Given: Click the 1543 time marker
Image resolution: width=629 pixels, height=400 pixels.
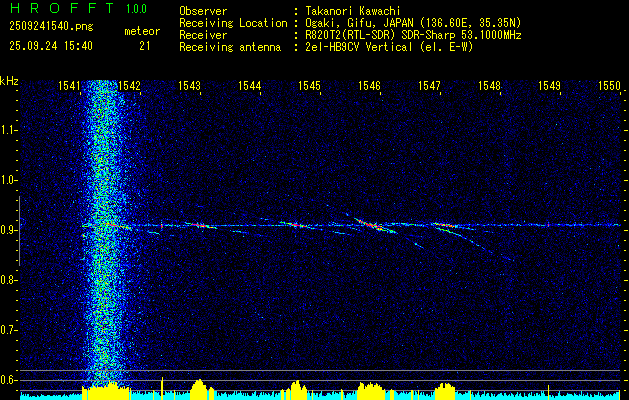Looking at the screenshot, I should [x=189, y=86].
